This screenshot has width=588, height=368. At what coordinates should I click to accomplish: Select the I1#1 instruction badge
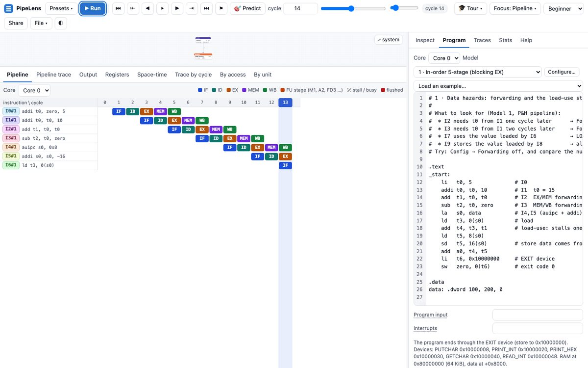(11, 120)
